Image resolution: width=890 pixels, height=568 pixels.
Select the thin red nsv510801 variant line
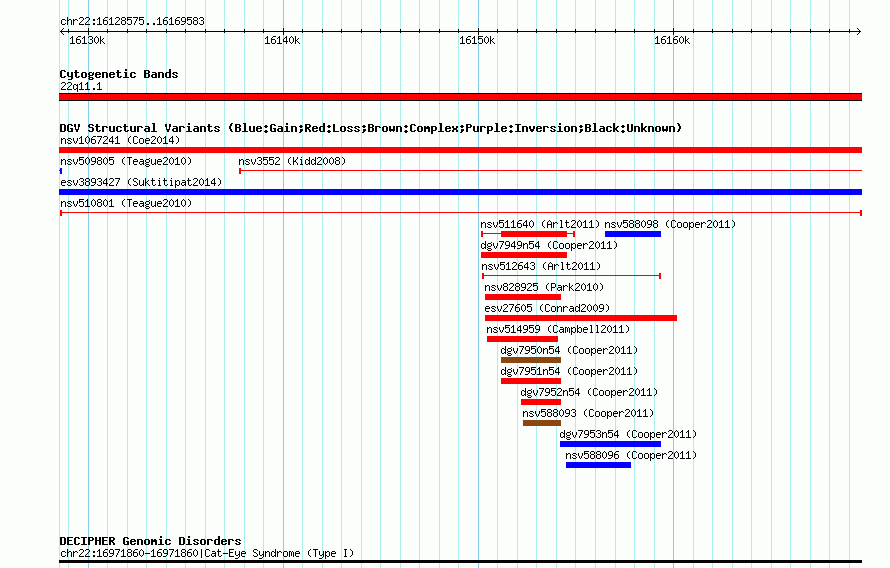(461, 213)
